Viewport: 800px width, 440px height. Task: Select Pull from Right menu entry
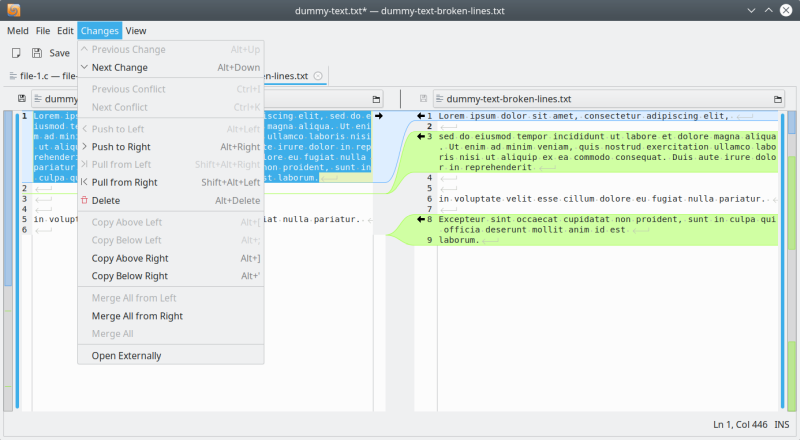click(124, 183)
